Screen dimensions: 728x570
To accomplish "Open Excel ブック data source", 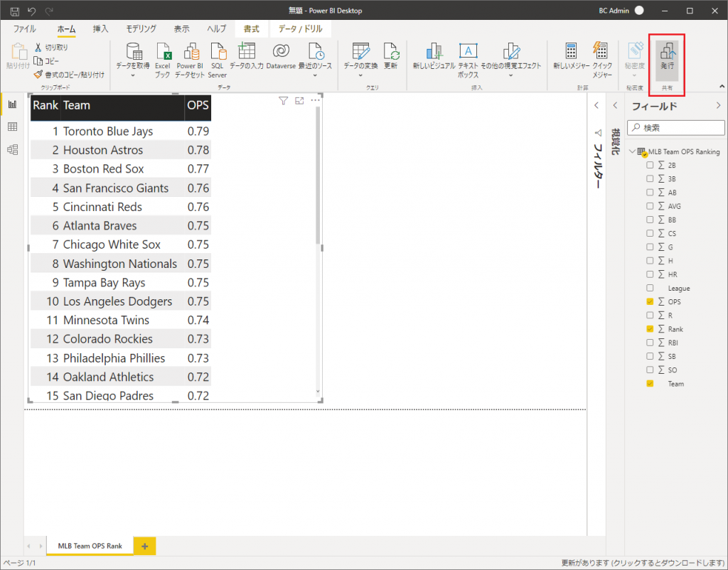I will click(163, 60).
